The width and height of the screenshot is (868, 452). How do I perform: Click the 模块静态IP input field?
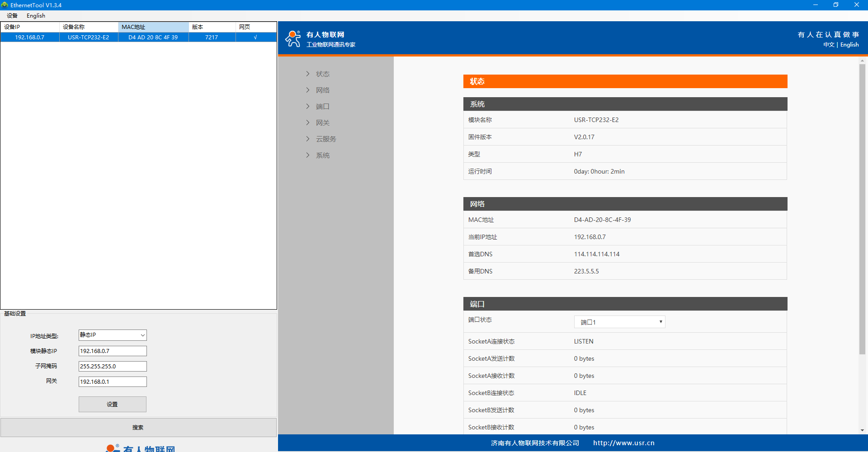tap(113, 351)
